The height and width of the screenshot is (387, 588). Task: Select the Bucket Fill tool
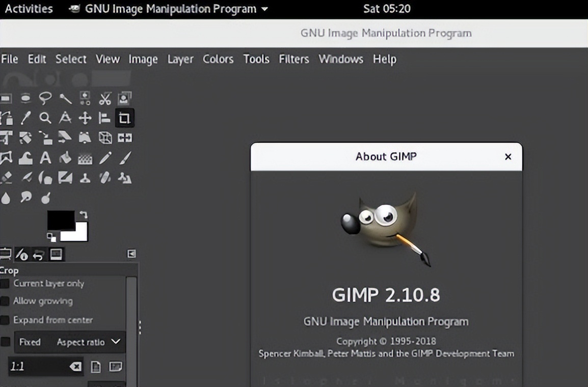(x=65, y=158)
